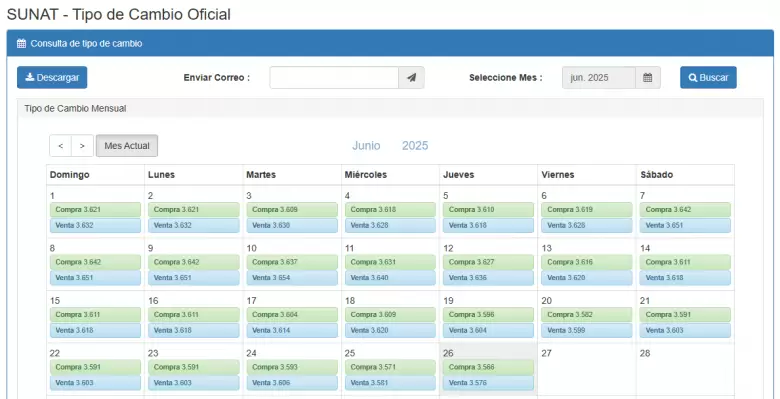Open the month picker calendar icon

pyautogui.click(x=648, y=78)
